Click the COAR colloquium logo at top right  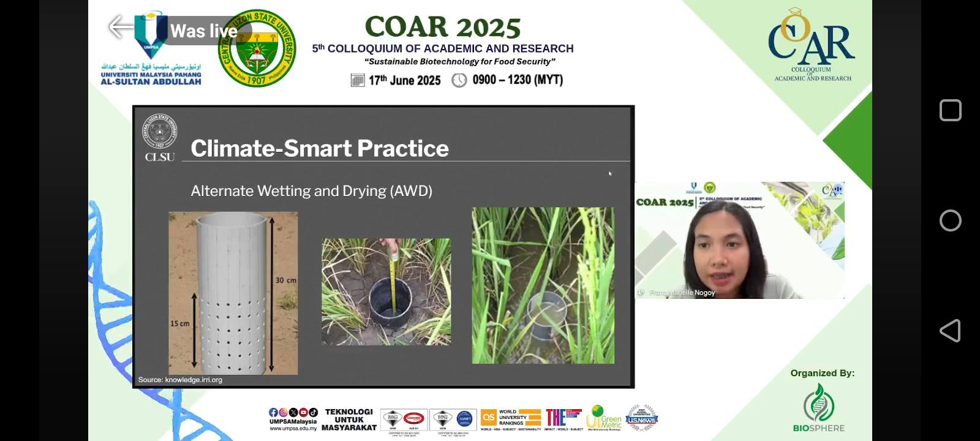click(812, 44)
